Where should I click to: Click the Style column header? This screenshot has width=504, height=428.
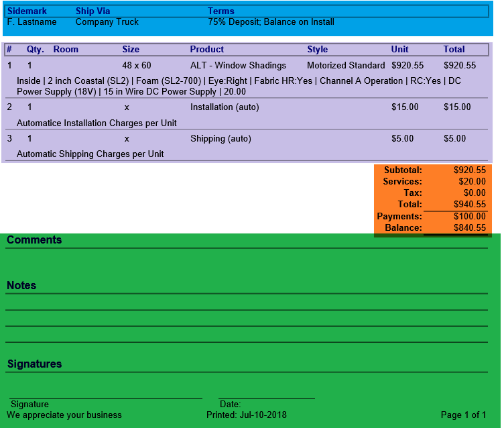[x=318, y=49]
